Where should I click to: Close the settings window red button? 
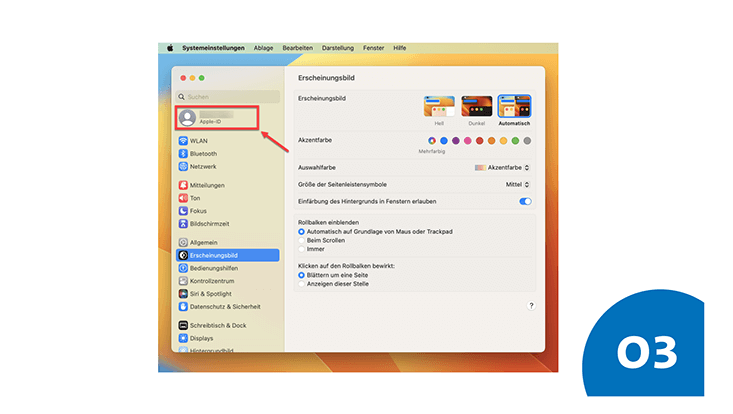click(183, 78)
